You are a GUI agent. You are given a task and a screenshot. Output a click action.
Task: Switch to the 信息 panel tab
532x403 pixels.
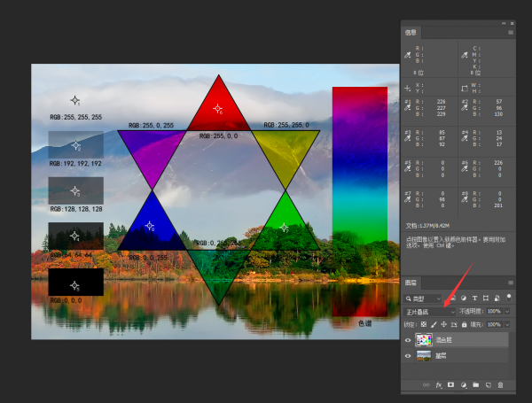coord(411,33)
